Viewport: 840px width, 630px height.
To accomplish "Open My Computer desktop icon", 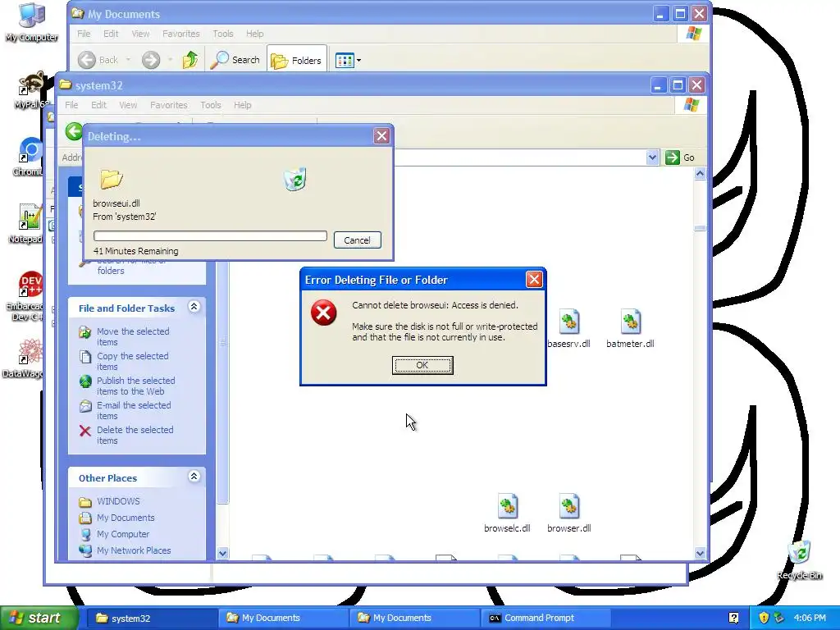I will tap(32, 22).
